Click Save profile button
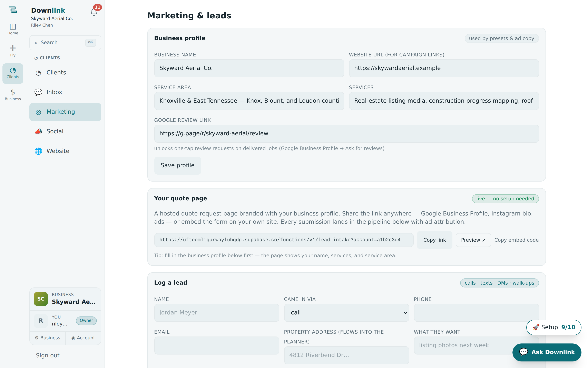The width and height of the screenshot is (588, 368). [x=178, y=166]
